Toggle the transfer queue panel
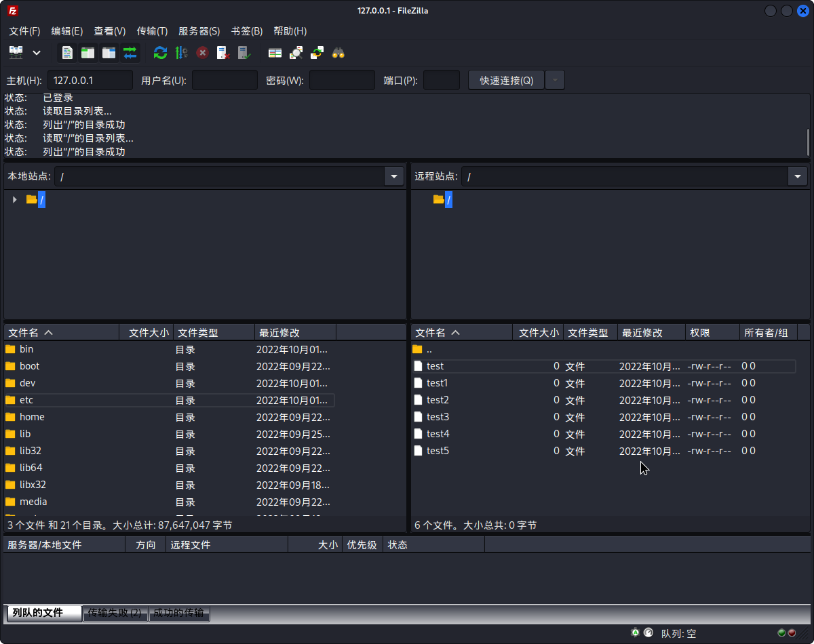 (130, 52)
